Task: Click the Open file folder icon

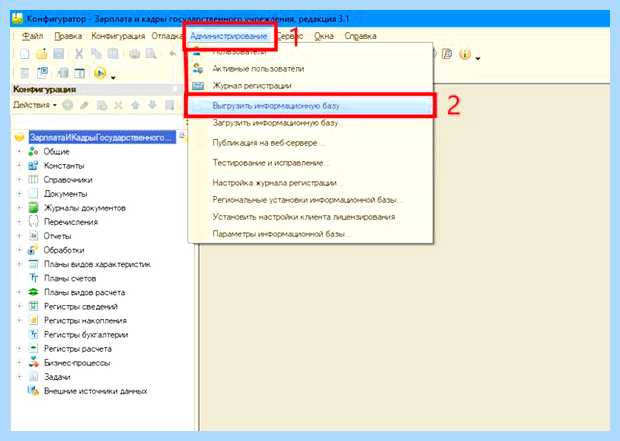Action: (42, 53)
